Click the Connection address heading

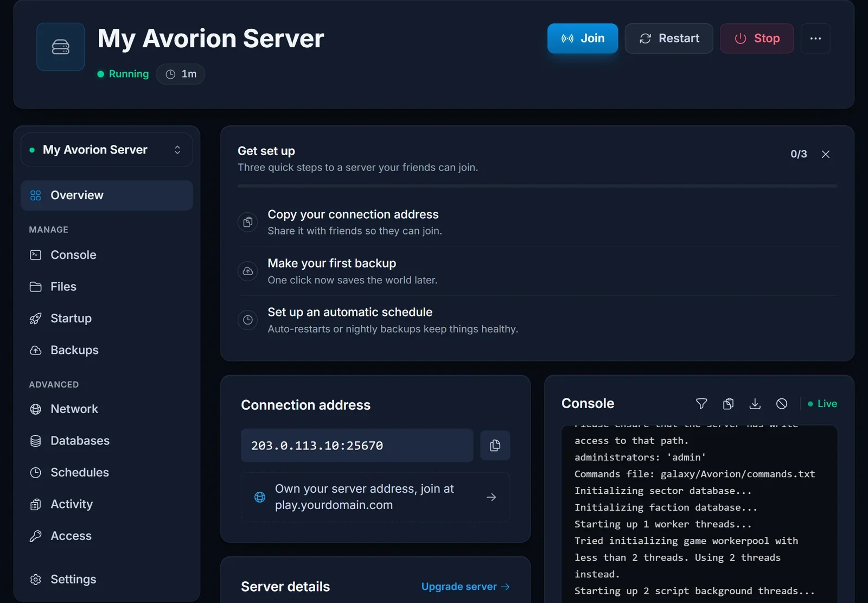click(x=305, y=405)
